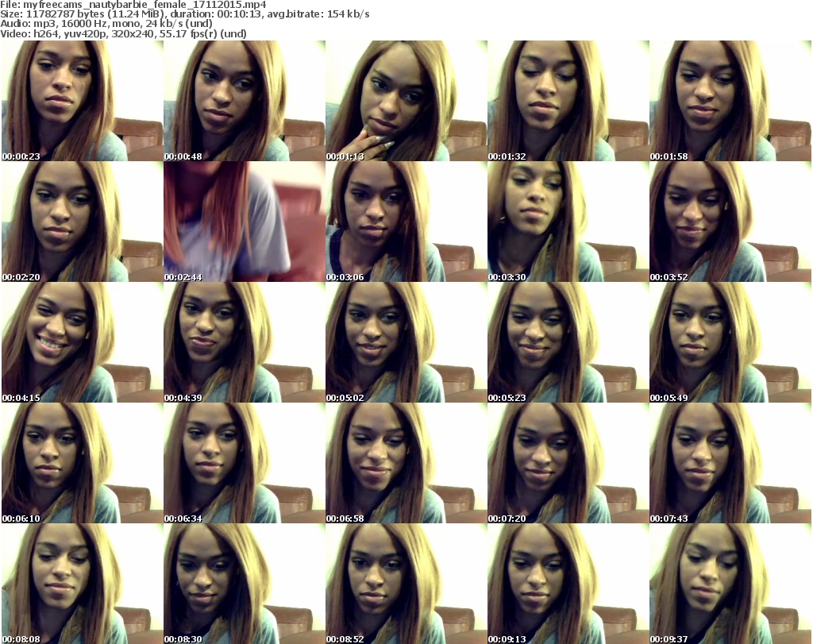This screenshot has height=644, width=813.
Task: Click the smiling frame at 00:04:15
Action: pos(83,342)
